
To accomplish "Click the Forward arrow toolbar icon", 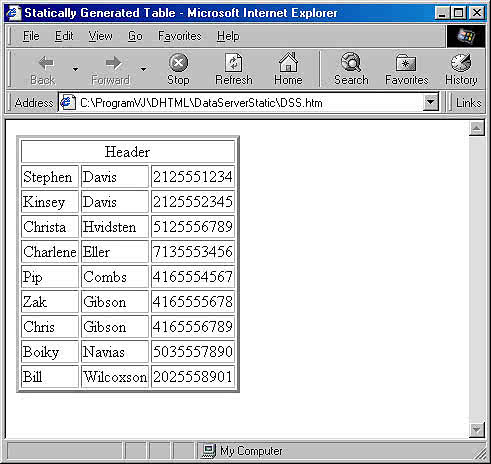I will (113, 63).
